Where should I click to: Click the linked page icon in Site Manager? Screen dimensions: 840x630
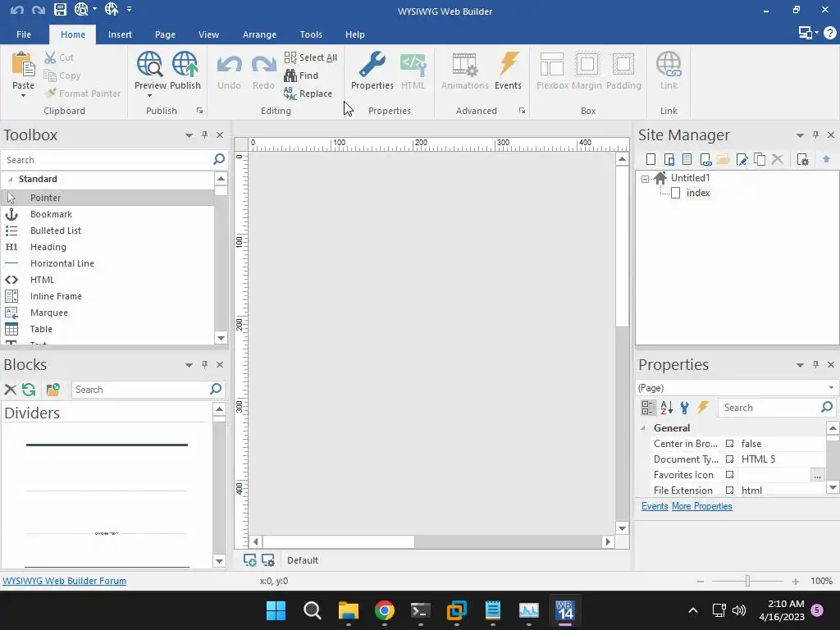[705, 159]
